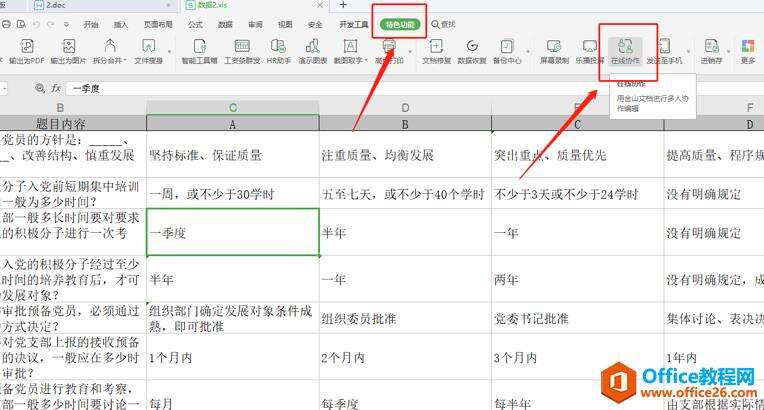Viewport: 764px width, 410px height.
Task: Open the 数据 ribbon tab
Action: pyautogui.click(x=225, y=24)
